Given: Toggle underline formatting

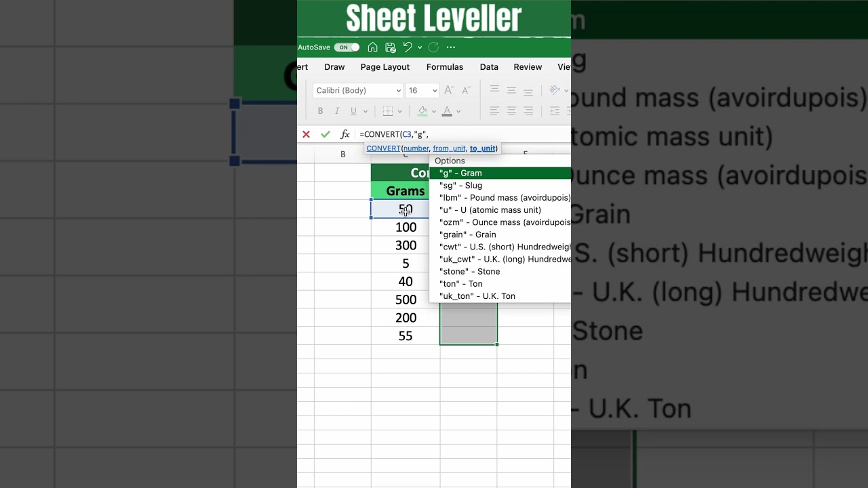Looking at the screenshot, I should (x=353, y=111).
